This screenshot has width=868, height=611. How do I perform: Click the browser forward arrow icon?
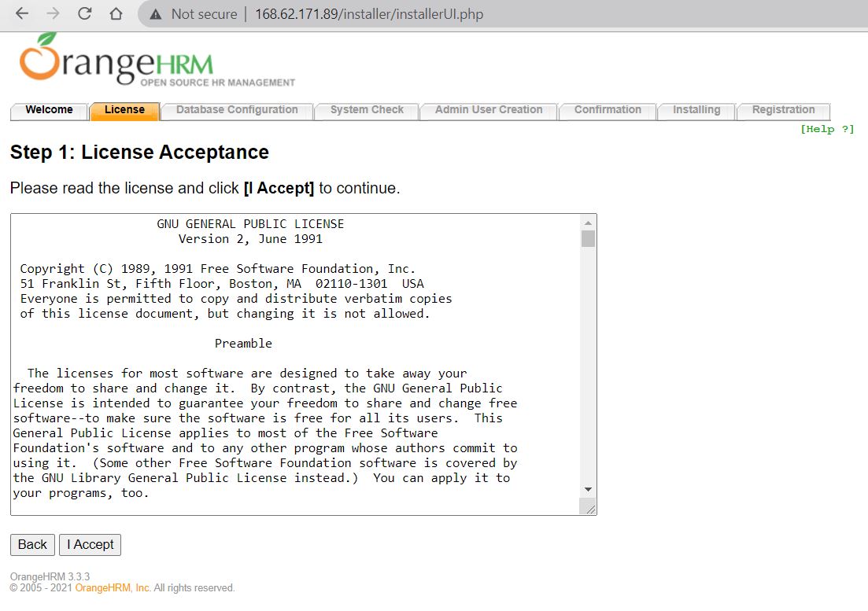click(53, 14)
